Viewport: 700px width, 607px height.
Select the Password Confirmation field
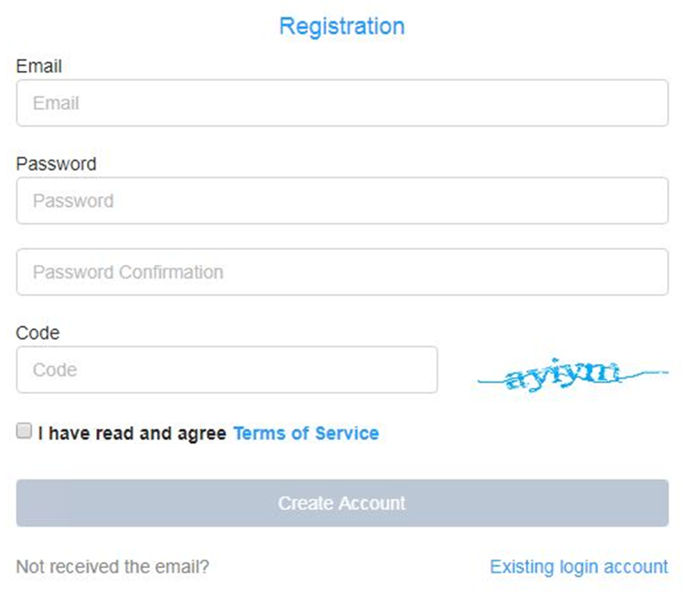(343, 272)
